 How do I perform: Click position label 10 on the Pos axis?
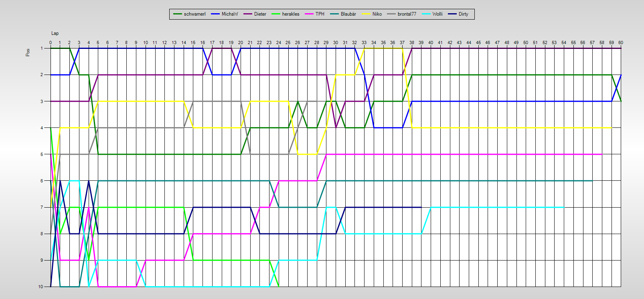click(41, 287)
